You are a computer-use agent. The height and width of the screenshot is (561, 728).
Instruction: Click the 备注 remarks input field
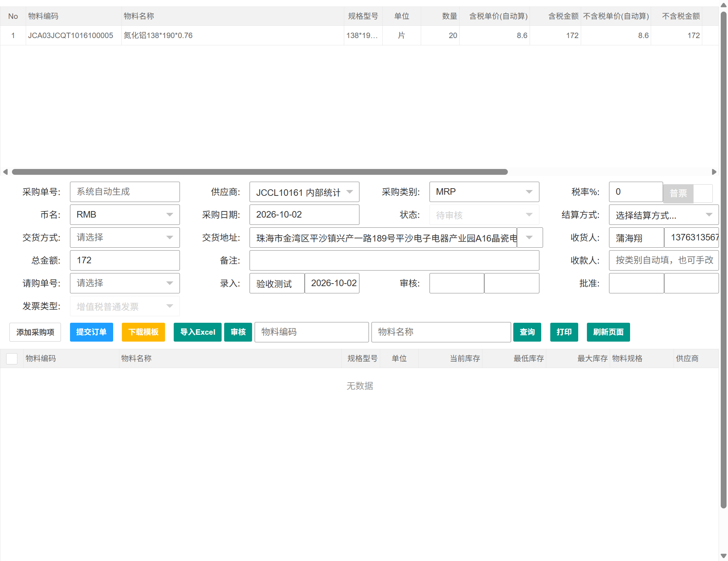pyautogui.click(x=394, y=260)
